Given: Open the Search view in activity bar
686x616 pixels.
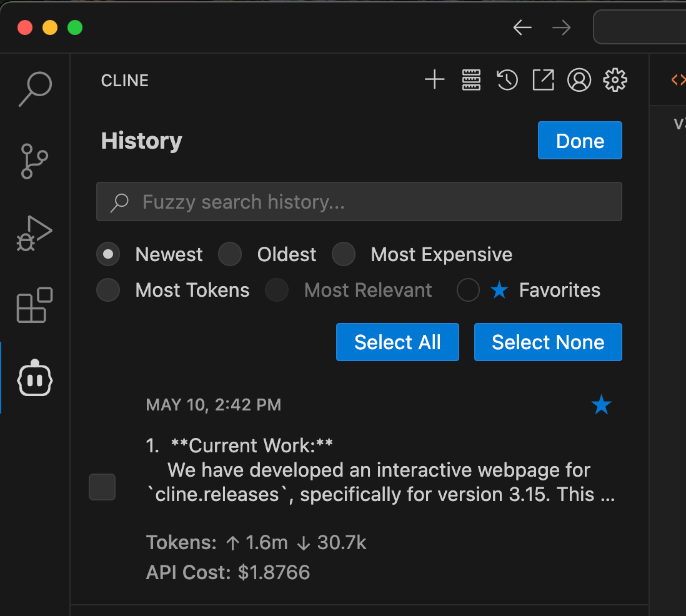Looking at the screenshot, I should pos(35,89).
